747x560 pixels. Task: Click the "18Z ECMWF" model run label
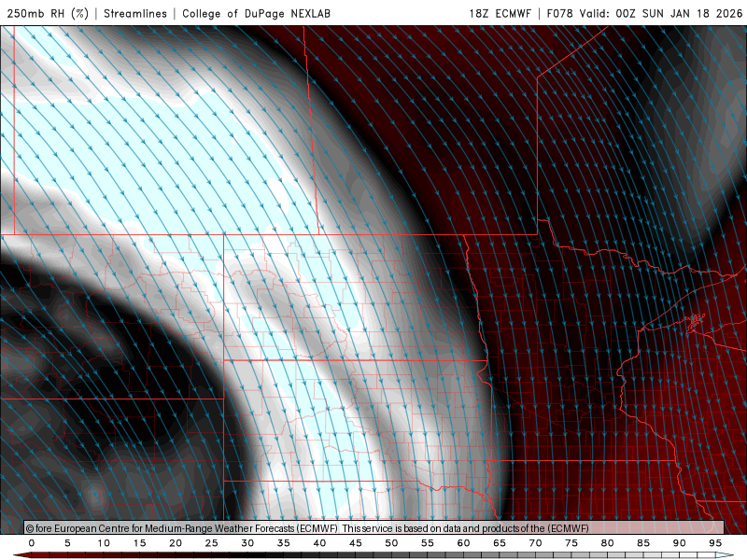[500, 13]
